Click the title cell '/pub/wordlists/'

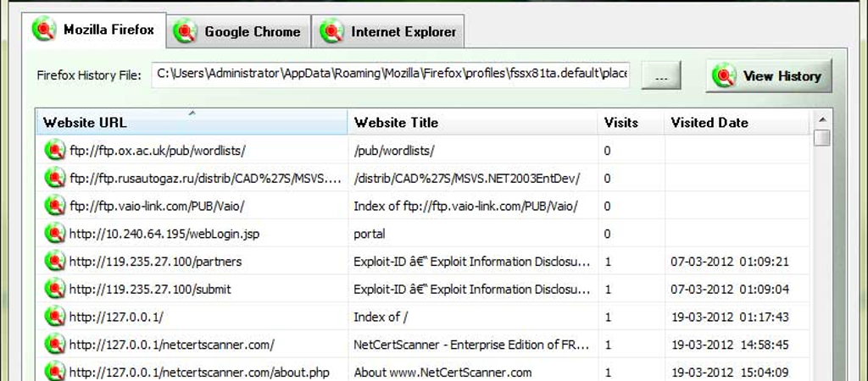(x=394, y=151)
